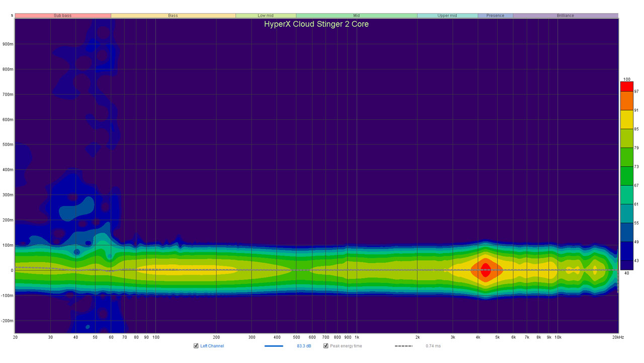Click the 0 time axis label
Screen dimensions: 644x363
[12, 270]
